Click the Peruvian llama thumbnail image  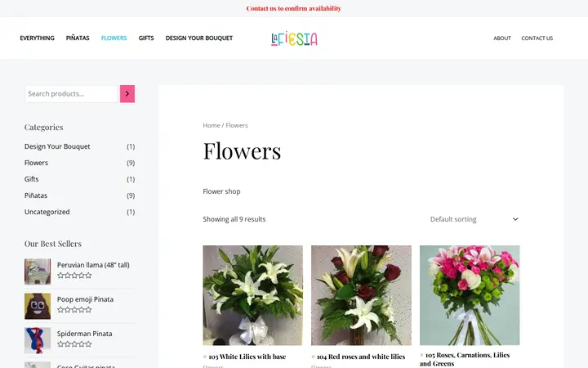click(38, 272)
